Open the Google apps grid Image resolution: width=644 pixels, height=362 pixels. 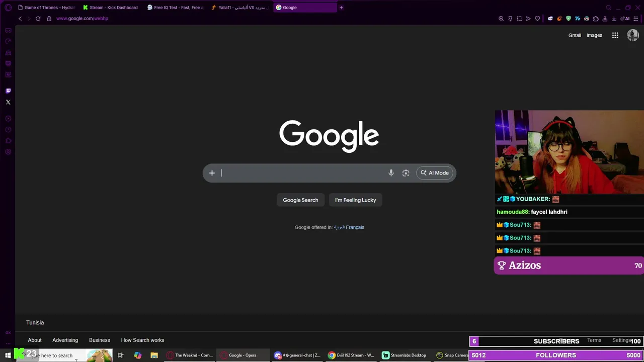615,35
